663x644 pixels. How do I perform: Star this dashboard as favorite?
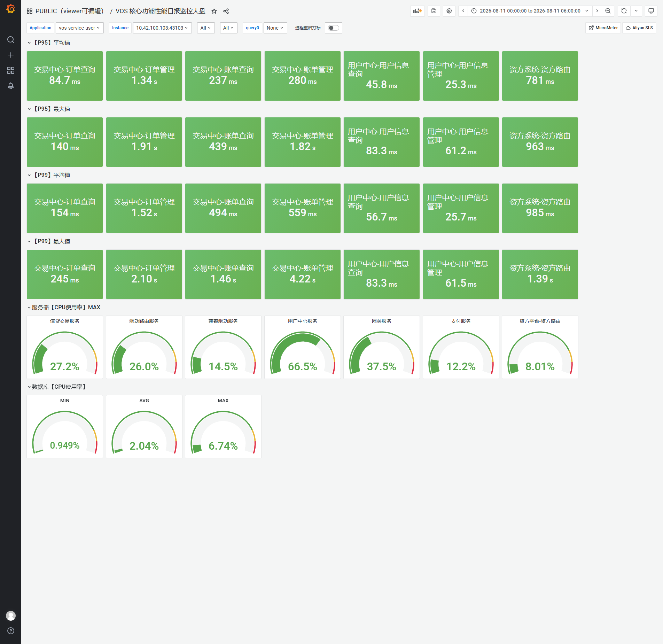click(214, 11)
